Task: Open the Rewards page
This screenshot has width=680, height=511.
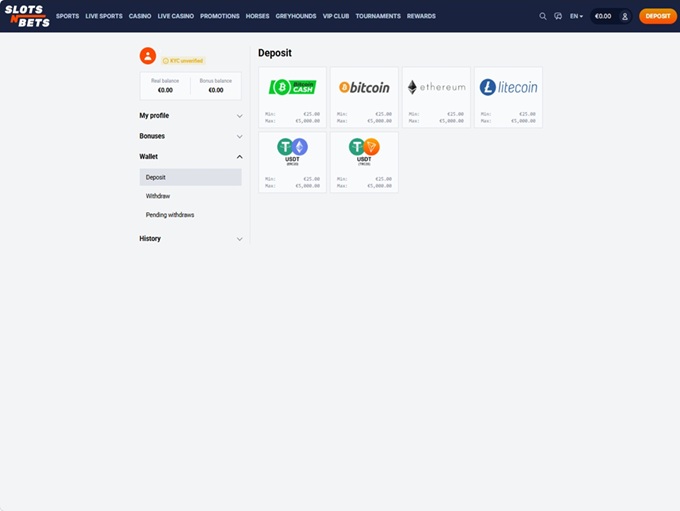Action: pos(421,16)
